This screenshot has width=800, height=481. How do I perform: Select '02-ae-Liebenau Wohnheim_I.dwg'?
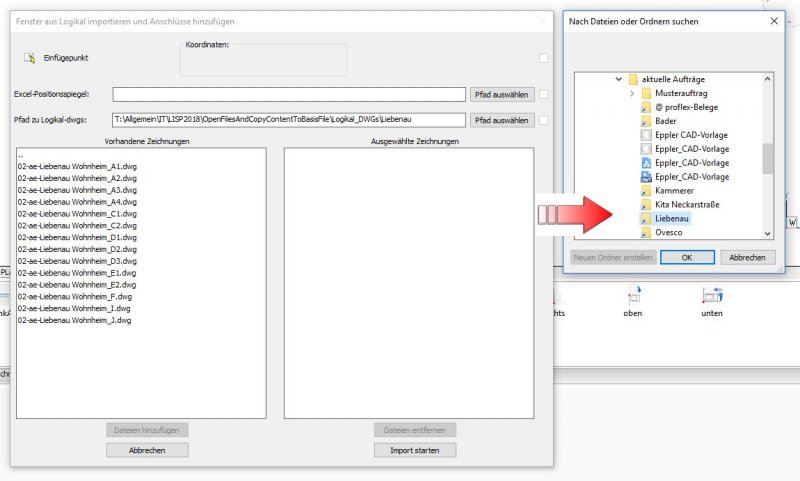tap(74, 308)
